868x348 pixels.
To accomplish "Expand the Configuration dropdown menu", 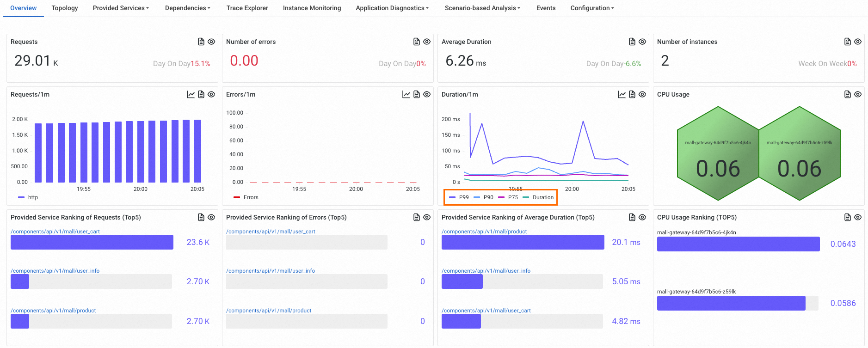I will [x=592, y=8].
